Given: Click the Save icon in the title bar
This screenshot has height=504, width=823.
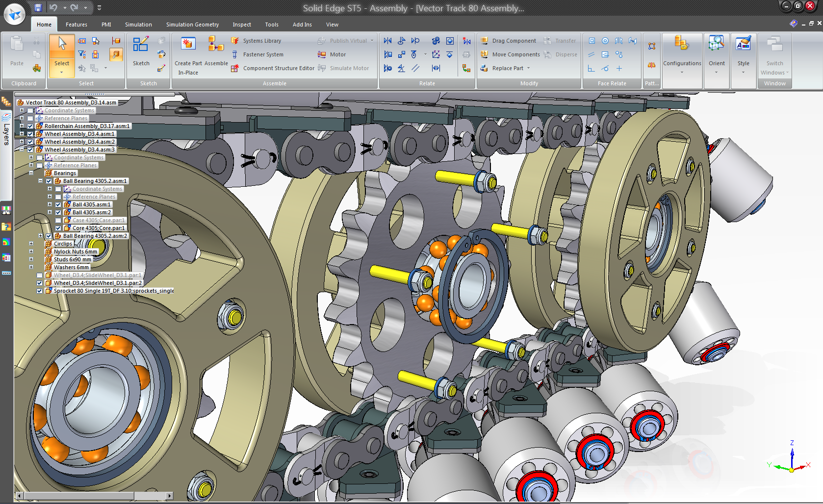Looking at the screenshot, I should click(38, 7).
